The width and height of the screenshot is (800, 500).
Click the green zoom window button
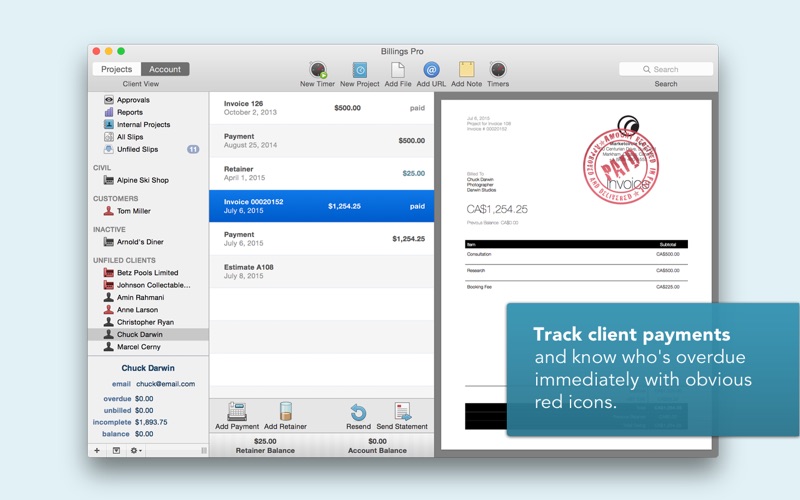pyautogui.click(x=121, y=51)
